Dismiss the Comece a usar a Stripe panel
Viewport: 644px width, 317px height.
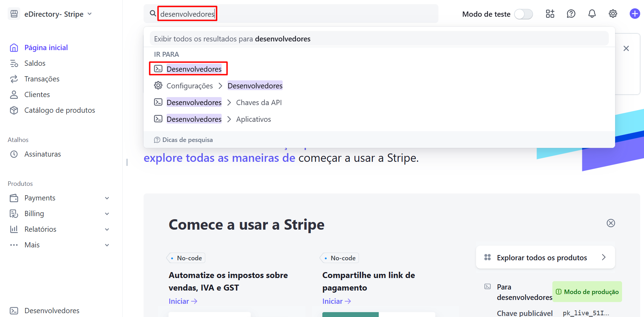pos(611,223)
